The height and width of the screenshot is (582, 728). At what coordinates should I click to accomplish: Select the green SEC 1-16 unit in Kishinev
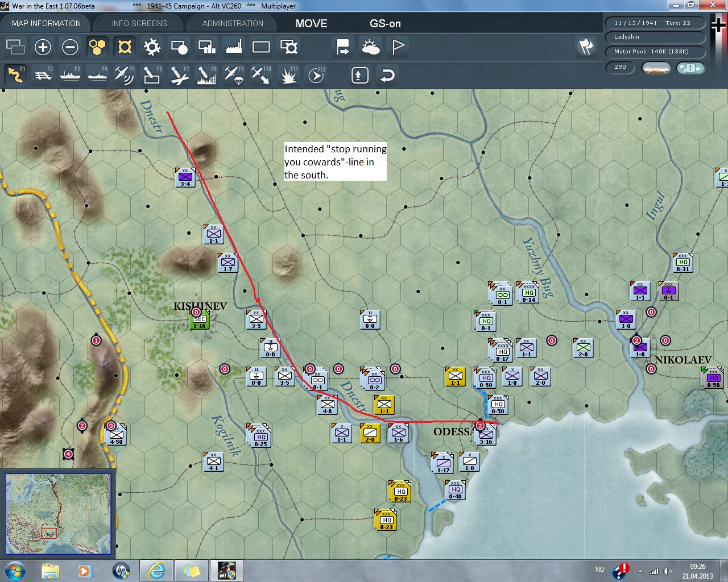point(200,319)
